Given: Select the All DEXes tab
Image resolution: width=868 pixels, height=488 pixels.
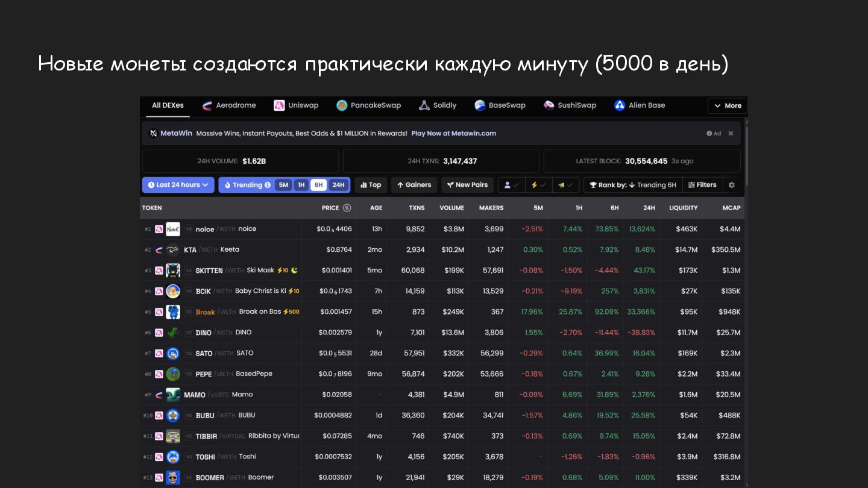Looking at the screenshot, I should 168,105.
